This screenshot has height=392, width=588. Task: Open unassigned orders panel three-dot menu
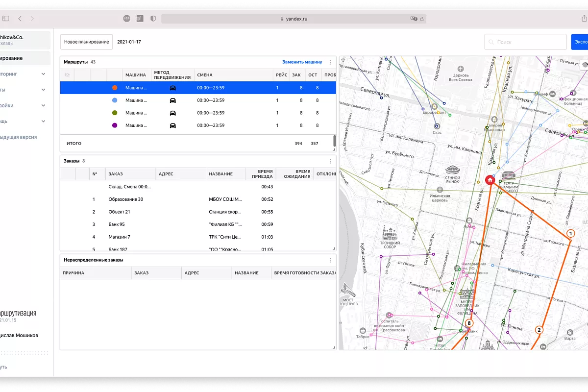coord(330,260)
